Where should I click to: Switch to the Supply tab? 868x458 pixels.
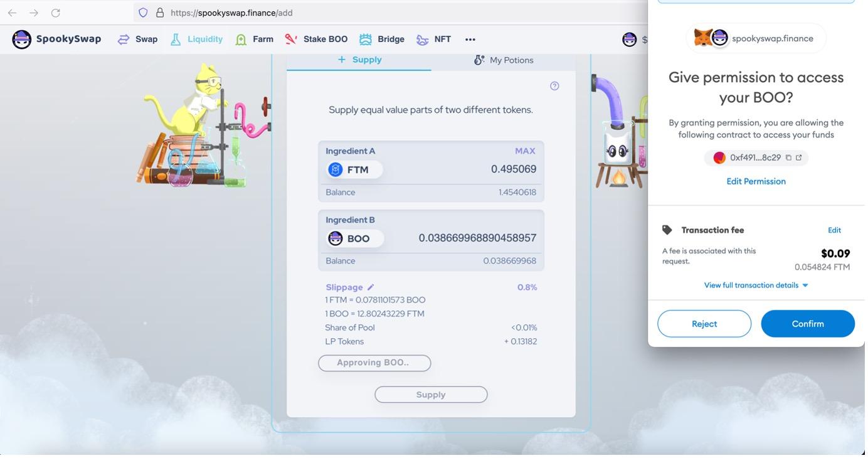coord(359,61)
